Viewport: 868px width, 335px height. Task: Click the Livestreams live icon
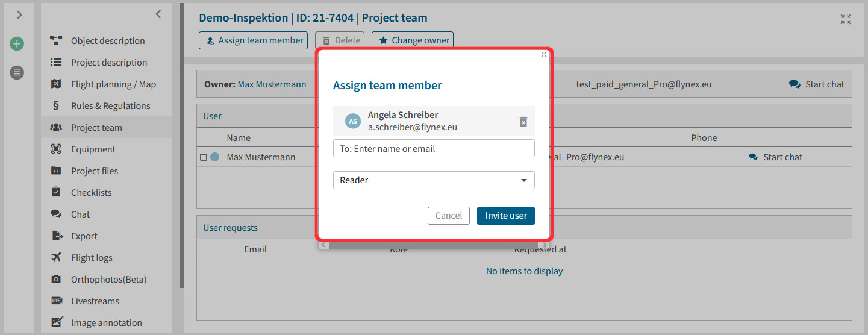(56, 301)
